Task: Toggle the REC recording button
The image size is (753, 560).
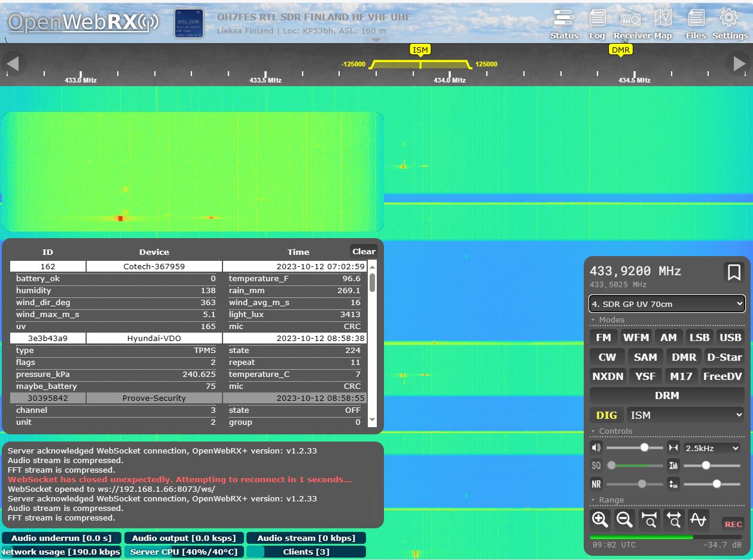Action: [x=733, y=524]
